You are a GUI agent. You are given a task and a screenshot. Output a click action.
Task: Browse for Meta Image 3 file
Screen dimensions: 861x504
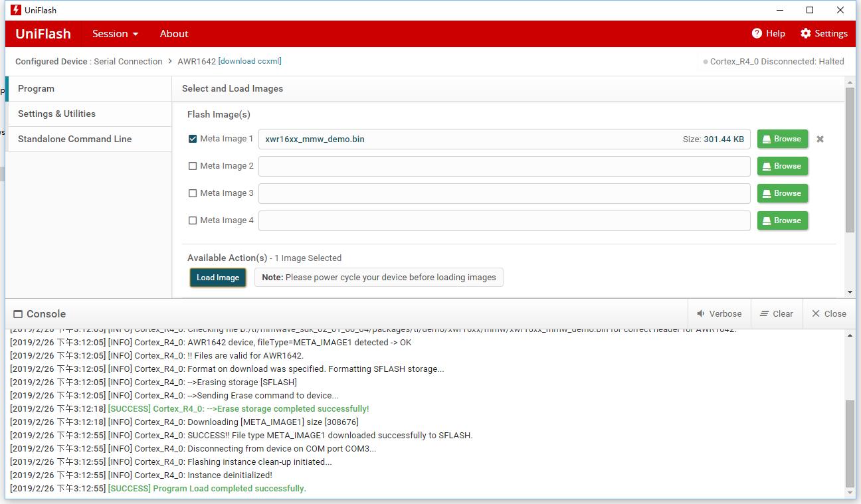(783, 193)
